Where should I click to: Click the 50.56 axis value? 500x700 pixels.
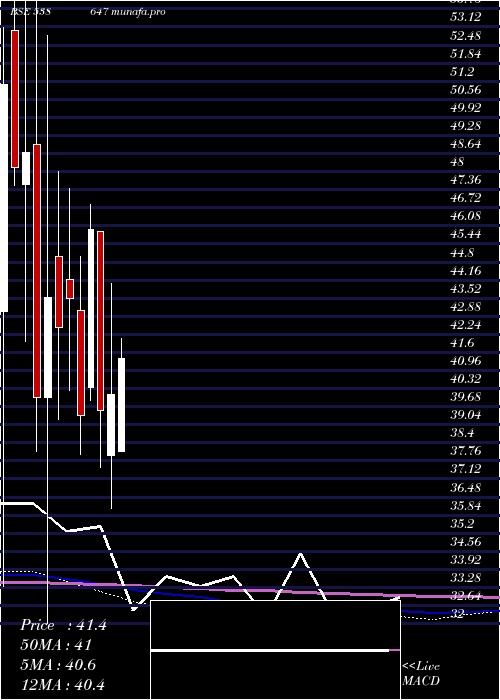466,90
